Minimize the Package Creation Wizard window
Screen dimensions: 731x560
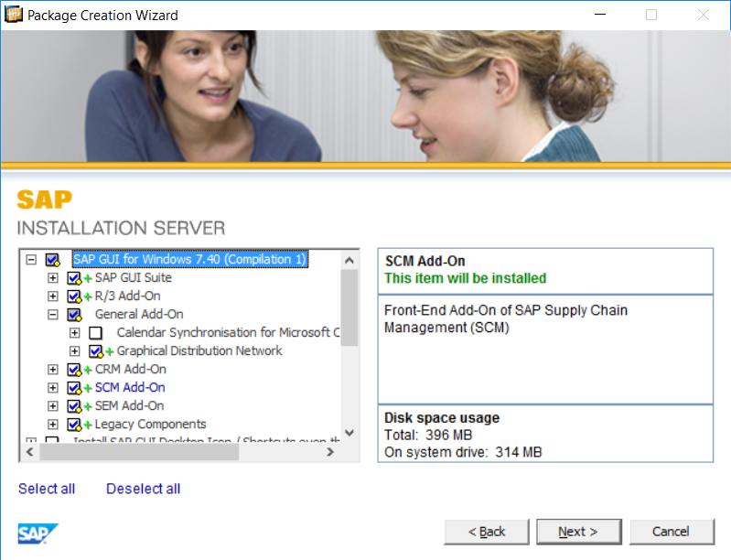click(x=600, y=15)
